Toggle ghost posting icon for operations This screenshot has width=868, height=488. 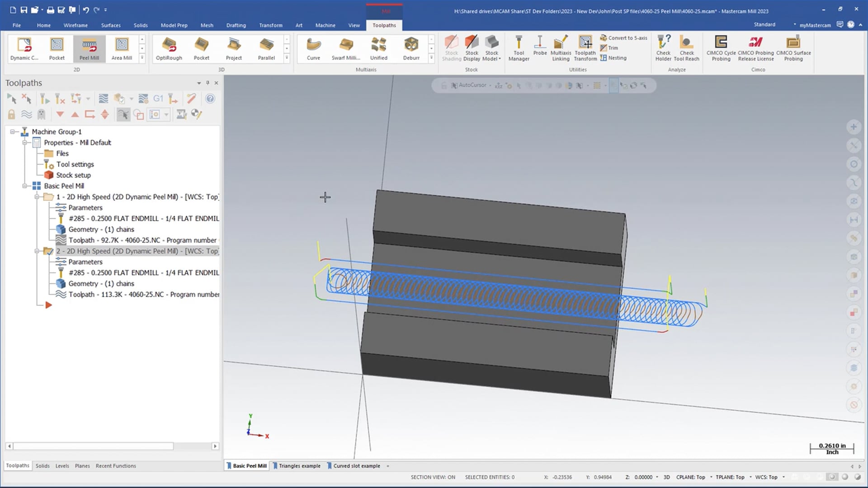41,114
